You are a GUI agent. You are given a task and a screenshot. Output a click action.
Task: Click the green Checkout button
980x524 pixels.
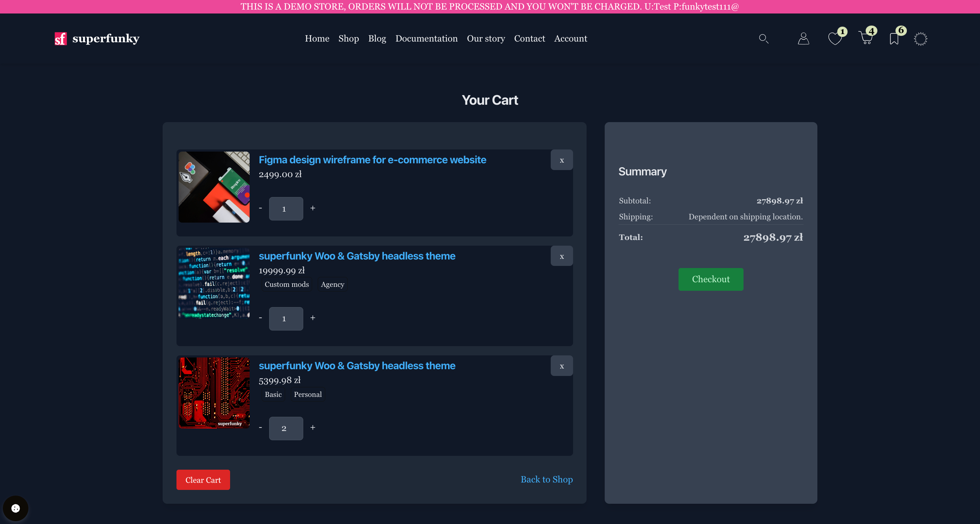pyautogui.click(x=710, y=279)
